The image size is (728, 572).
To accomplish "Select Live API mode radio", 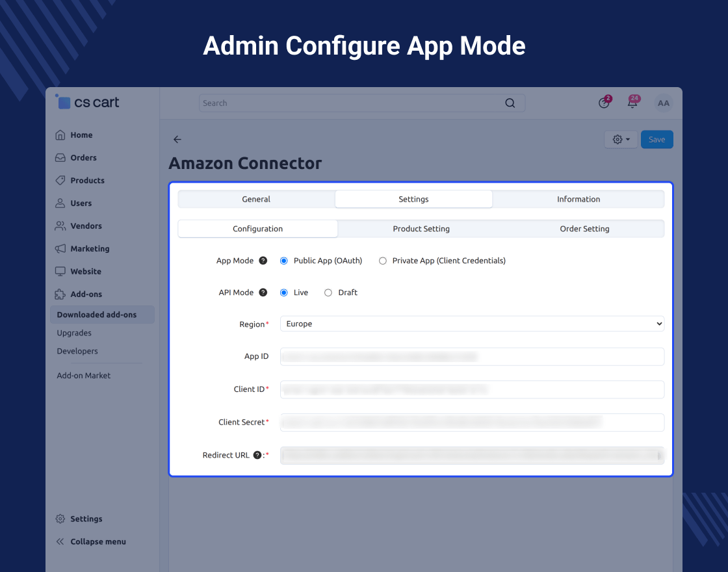I will coord(283,292).
